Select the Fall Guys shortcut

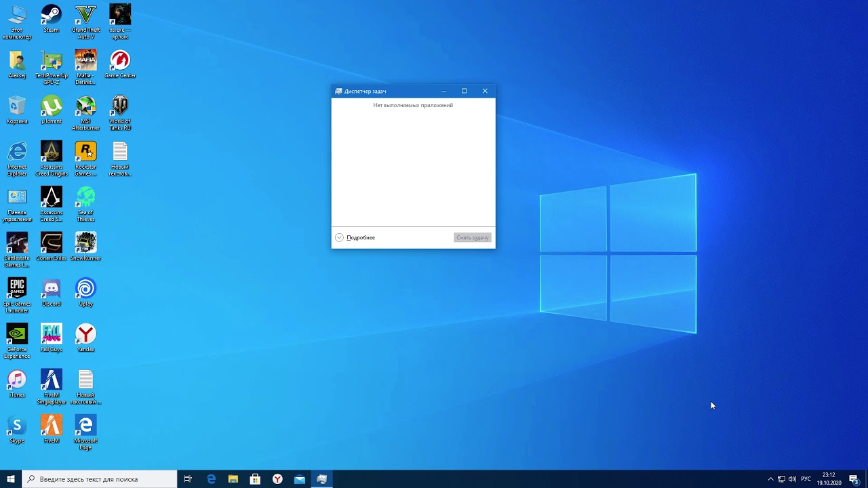(x=51, y=337)
